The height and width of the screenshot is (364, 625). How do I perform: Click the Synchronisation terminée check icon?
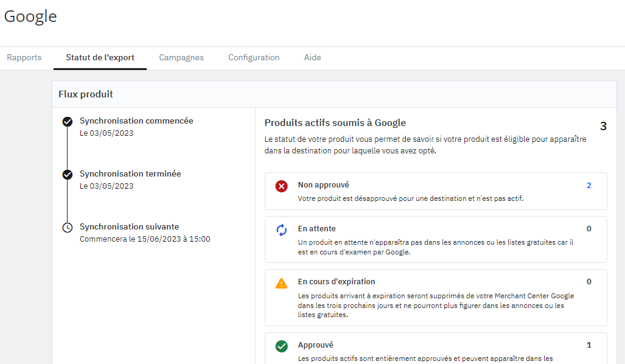pyautogui.click(x=68, y=175)
